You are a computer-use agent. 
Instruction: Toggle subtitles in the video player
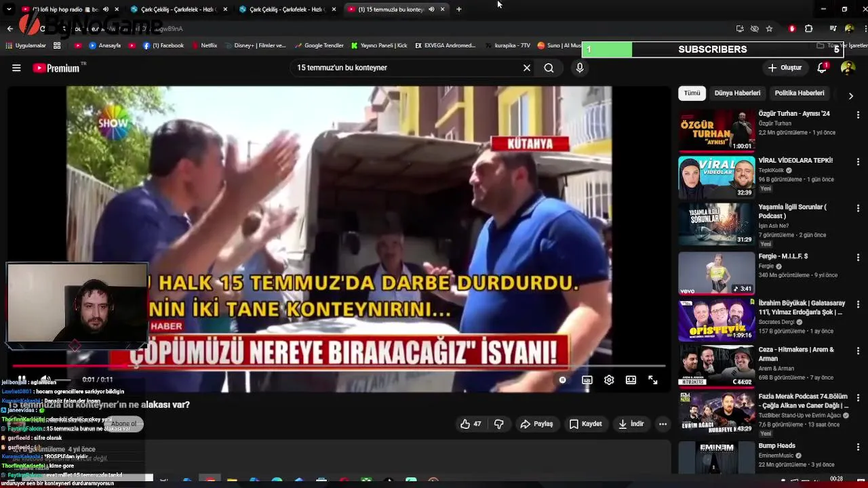click(x=587, y=380)
